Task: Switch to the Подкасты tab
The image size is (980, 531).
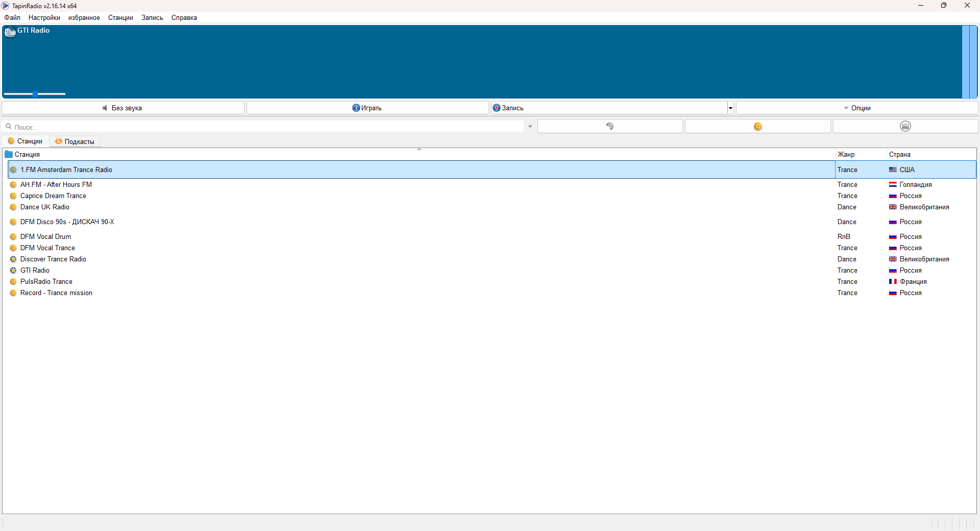Action: tap(75, 141)
